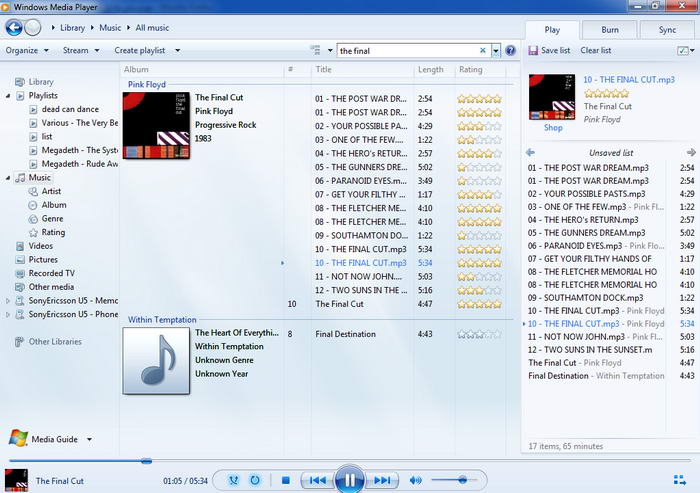Collapse the Playlists tree node
700x493 pixels.
[8, 96]
